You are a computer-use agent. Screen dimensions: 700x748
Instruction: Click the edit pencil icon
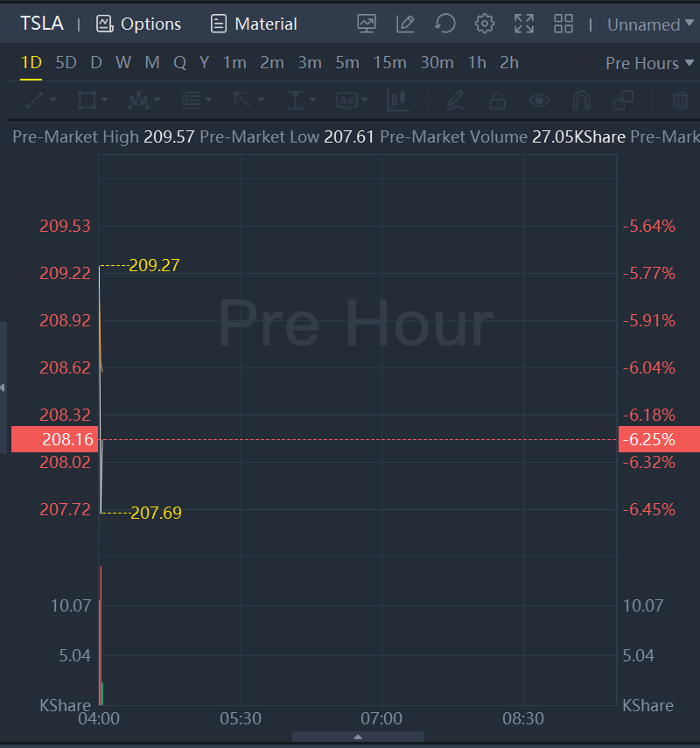405,24
